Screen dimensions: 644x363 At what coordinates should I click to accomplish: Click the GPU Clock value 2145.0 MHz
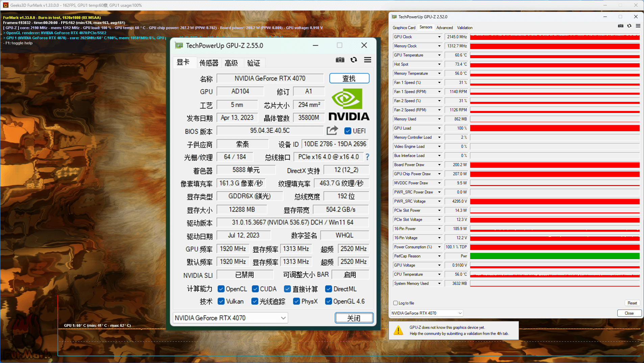[x=457, y=37]
